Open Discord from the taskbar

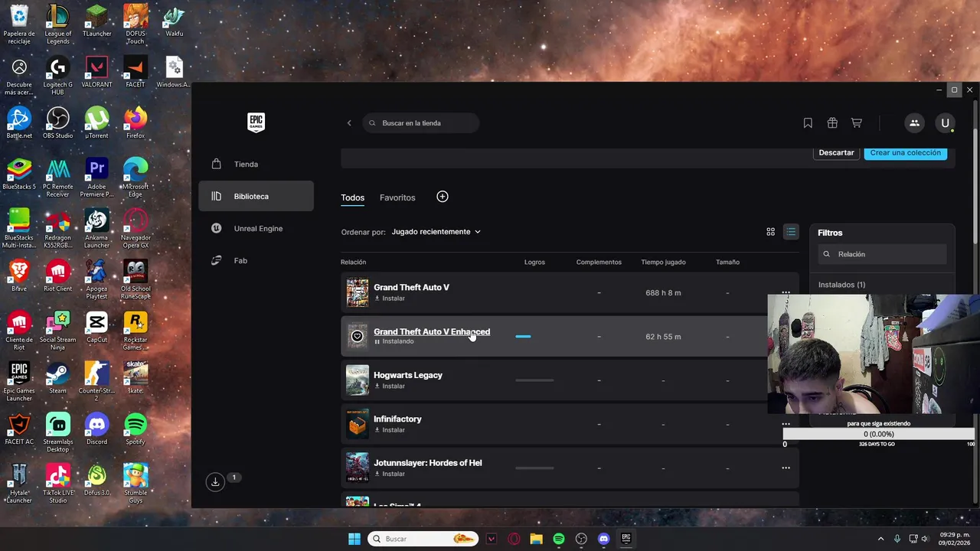point(603,539)
